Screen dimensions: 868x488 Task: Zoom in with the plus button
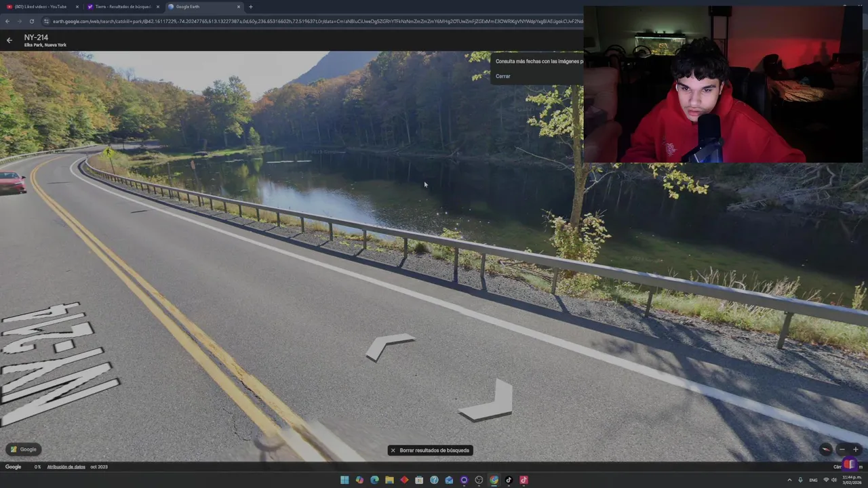click(x=856, y=449)
